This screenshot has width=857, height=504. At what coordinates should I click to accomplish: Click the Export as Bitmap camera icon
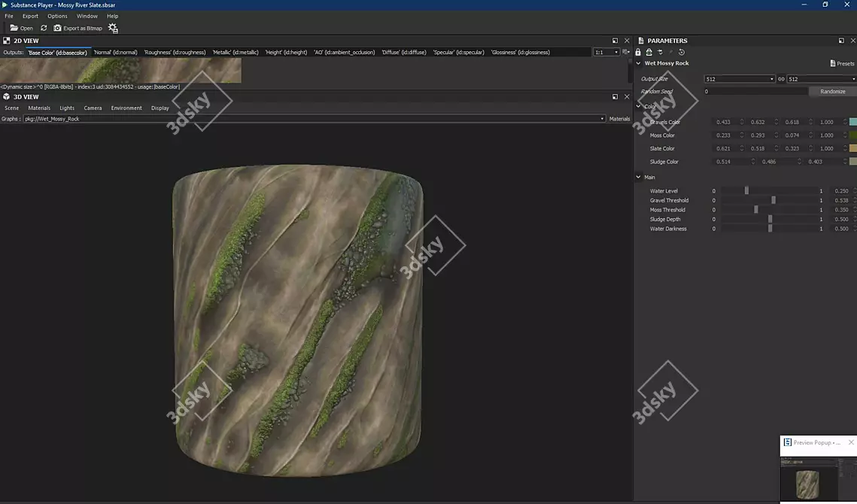pyautogui.click(x=57, y=28)
